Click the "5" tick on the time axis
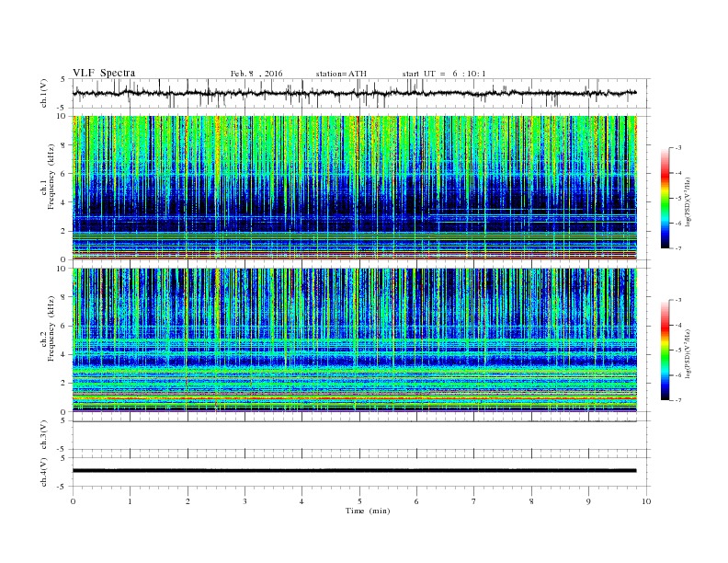 click(359, 501)
